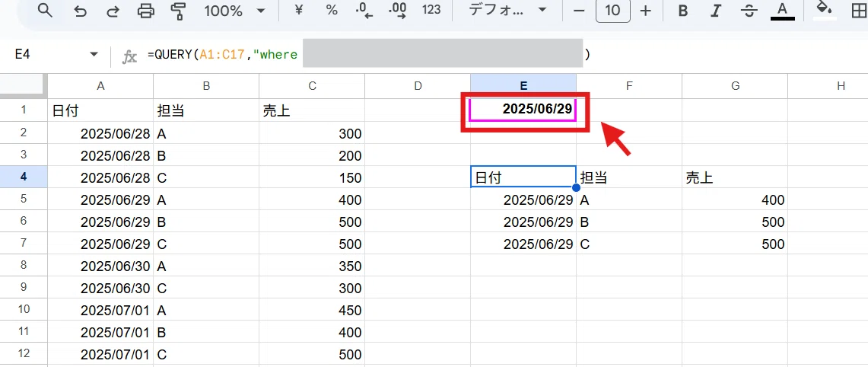Click cell A11 showing 2025/07/01
Image resolution: width=868 pixels, height=367 pixels.
tap(100, 332)
